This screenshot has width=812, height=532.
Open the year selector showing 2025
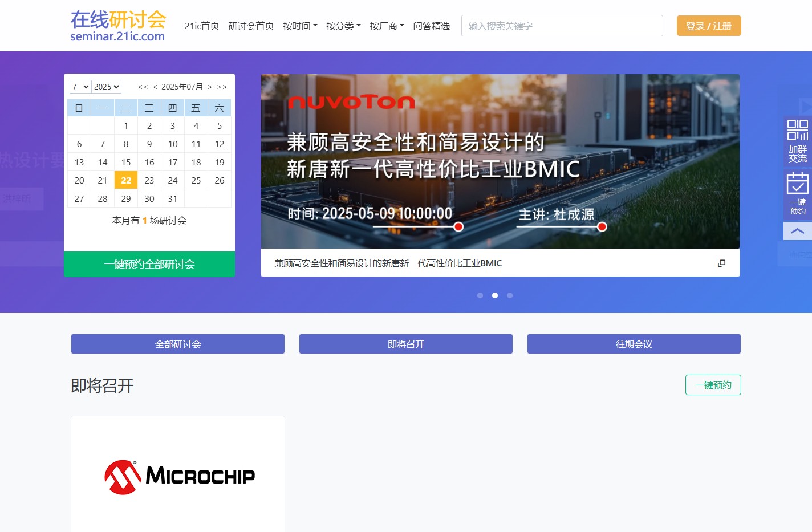point(107,87)
